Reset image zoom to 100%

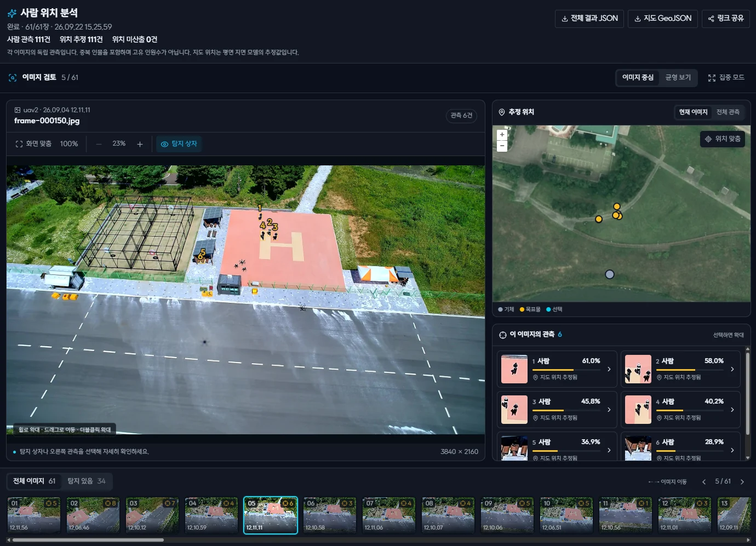click(x=69, y=144)
